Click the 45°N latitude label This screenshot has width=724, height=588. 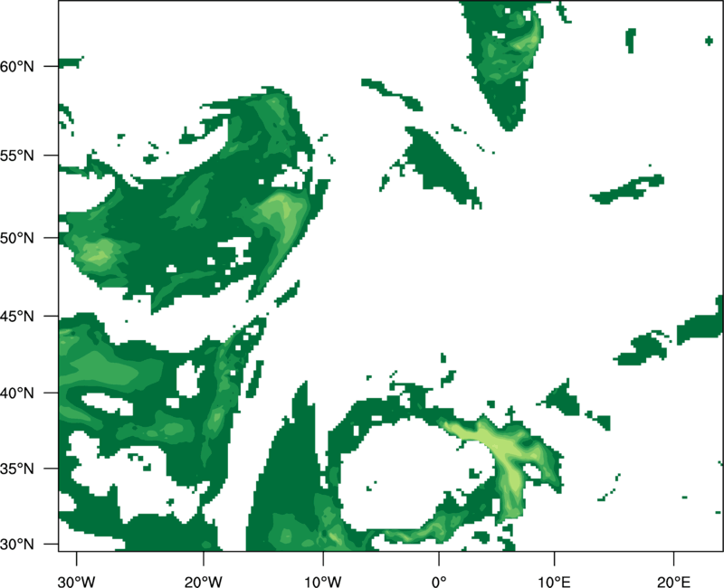[17, 317]
